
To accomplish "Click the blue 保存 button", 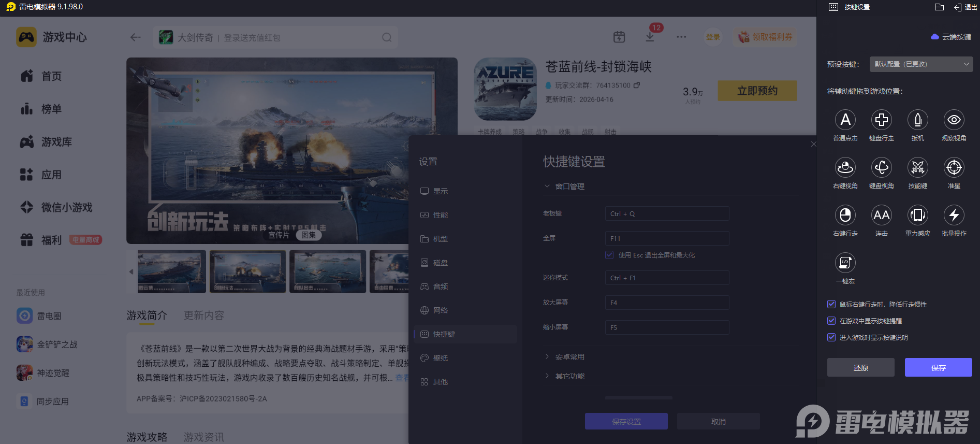I will tap(938, 367).
